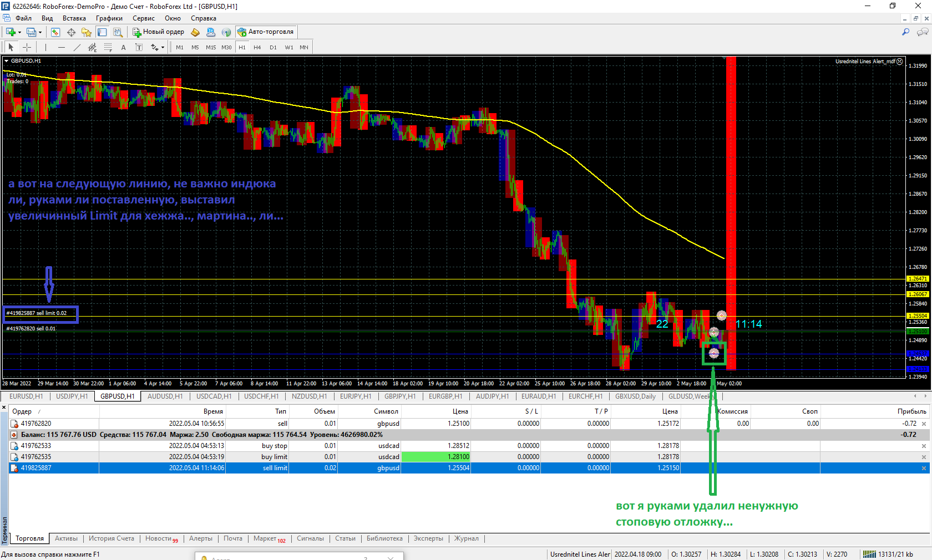932x560 pixels.
Task: Select order 419762535 buy limit row
Action: (222, 457)
